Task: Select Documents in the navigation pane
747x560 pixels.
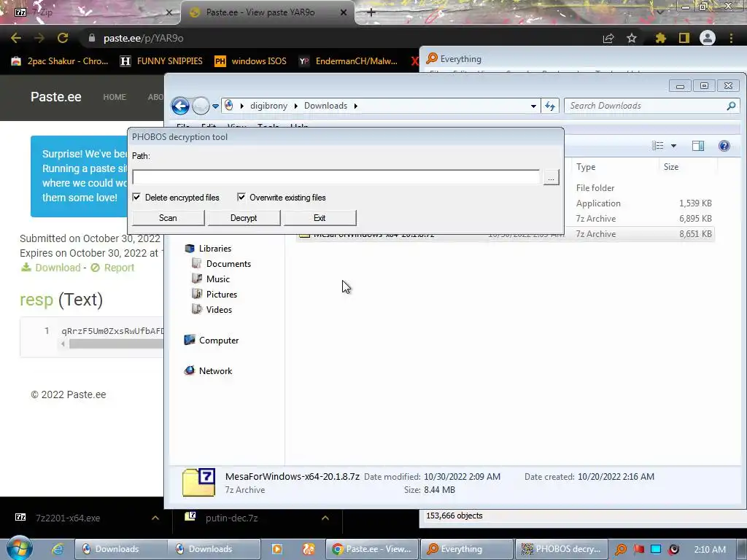Action: 228,263
